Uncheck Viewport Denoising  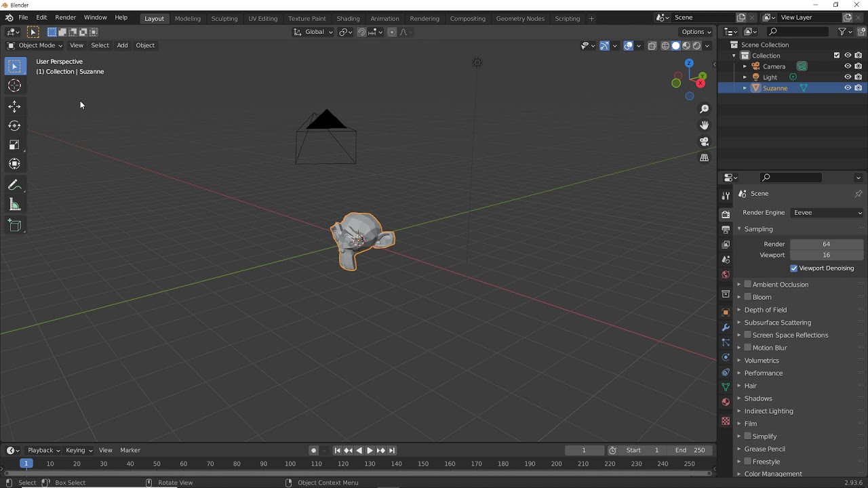(794, 268)
